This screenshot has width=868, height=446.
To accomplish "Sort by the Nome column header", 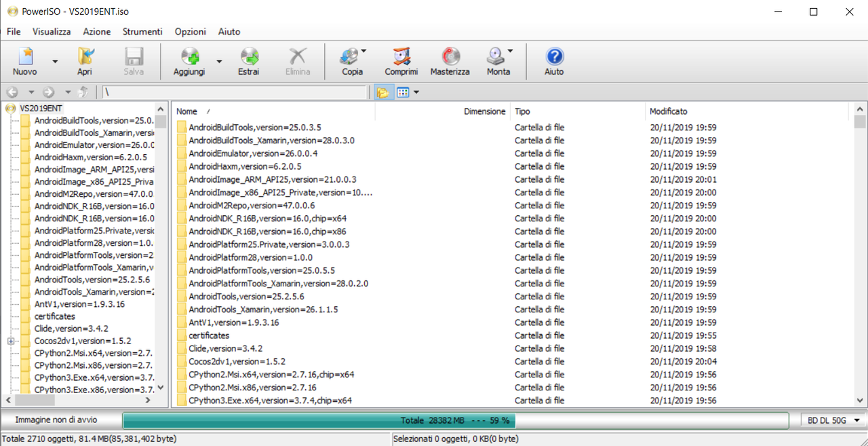I will 186,111.
